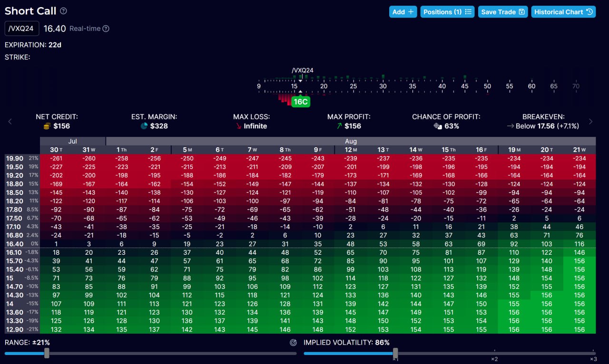Select the green 16C strike marker
Image resolution: width=609 pixels, height=364 pixels.
pyautogui.click(x=300, y=102)
